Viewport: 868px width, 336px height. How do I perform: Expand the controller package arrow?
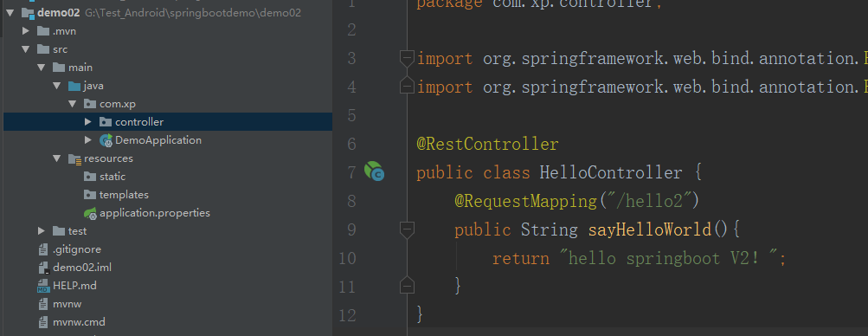88,122
